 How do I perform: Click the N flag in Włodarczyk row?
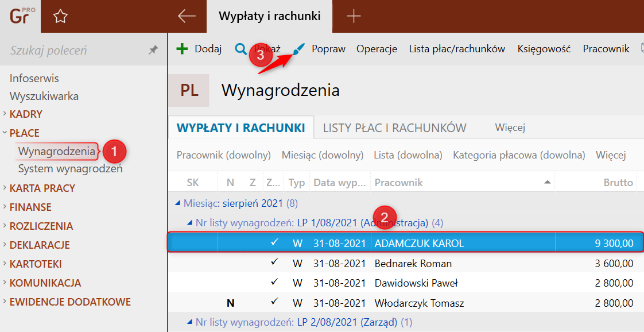point(230,303)
